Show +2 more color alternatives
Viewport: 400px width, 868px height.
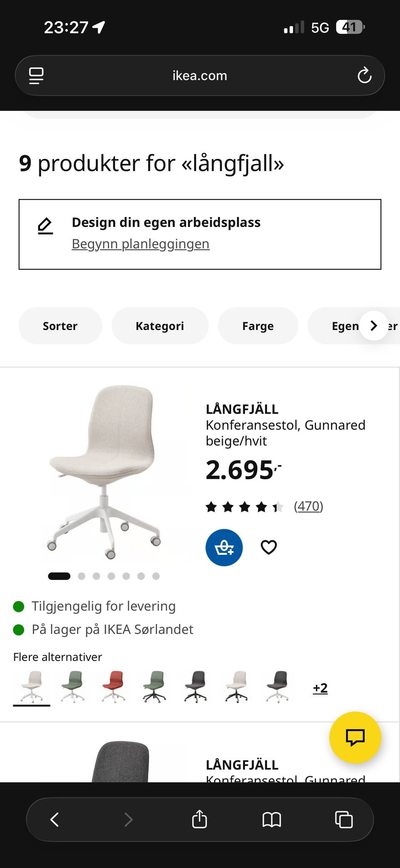pyautogui.click(x=320, y=688)
